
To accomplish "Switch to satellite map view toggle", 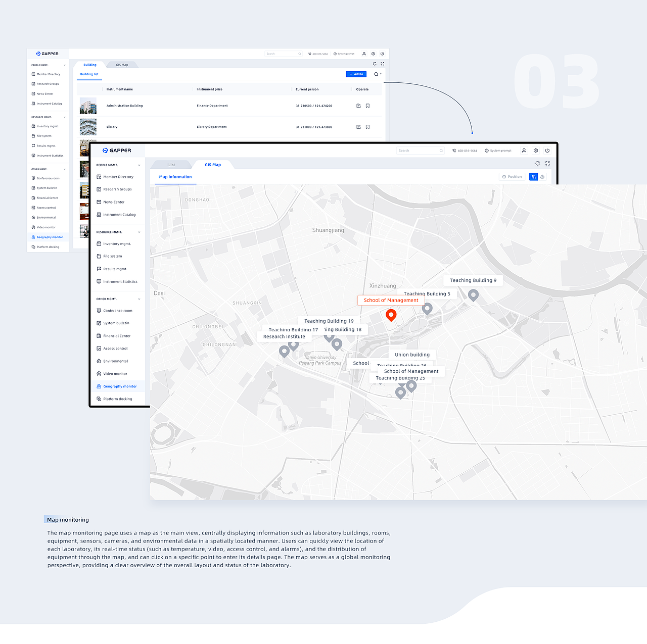I will (542, 177).
